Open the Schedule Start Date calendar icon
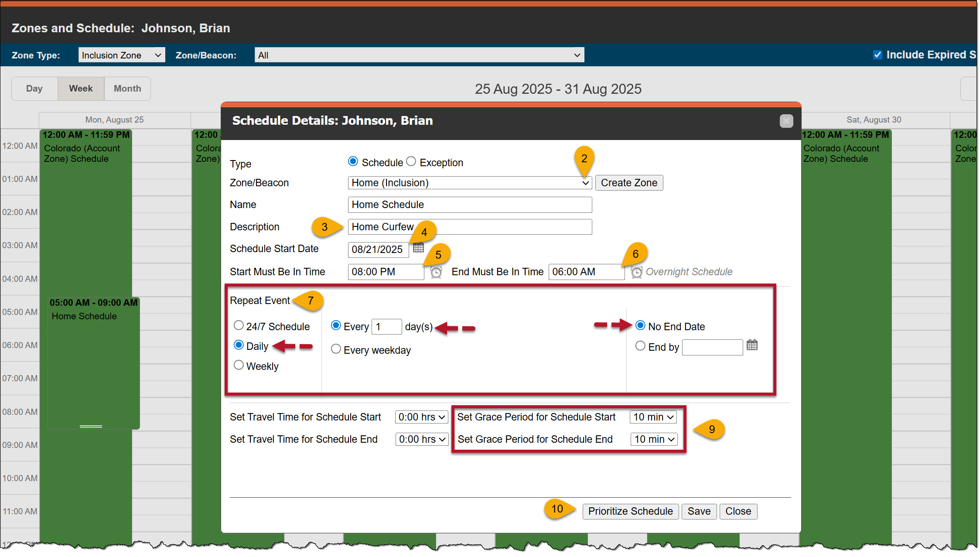The width and height of the screenshot is (980, 557). click(418, 248)
